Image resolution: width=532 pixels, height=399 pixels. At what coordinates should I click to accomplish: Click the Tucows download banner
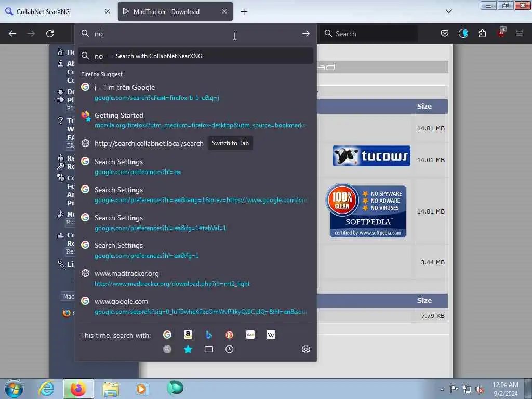coord(371,156)
